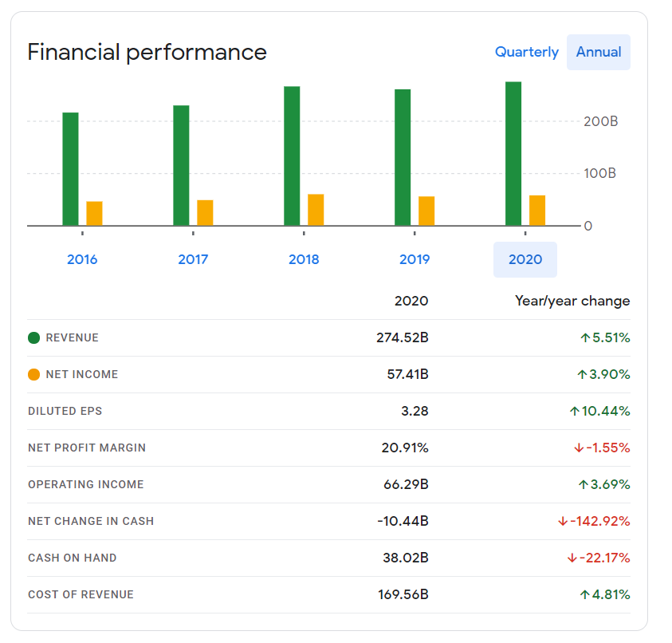This screenshot has width=672, height=643.
Task: Click the CASH ON HAND label
Action: [x=73, y=558]
